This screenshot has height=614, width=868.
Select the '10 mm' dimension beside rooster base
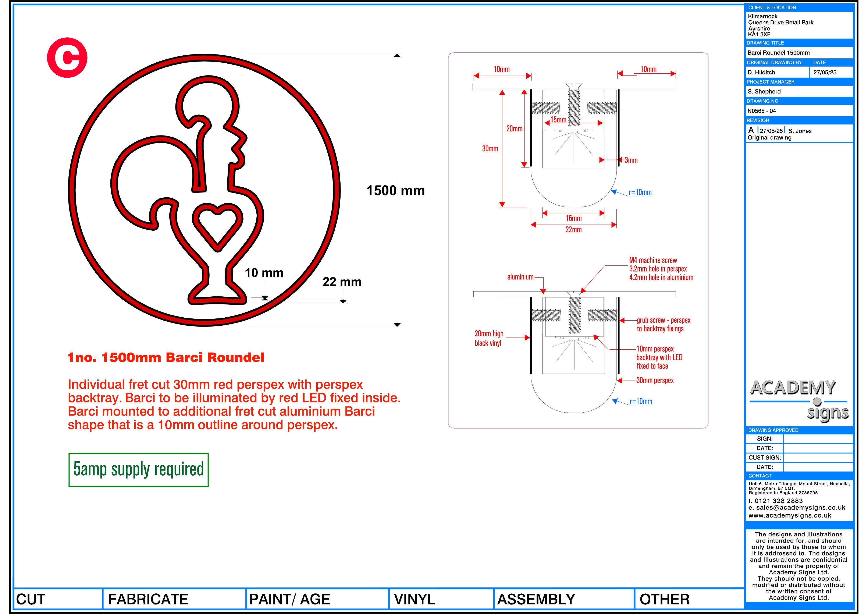(264, 273)
